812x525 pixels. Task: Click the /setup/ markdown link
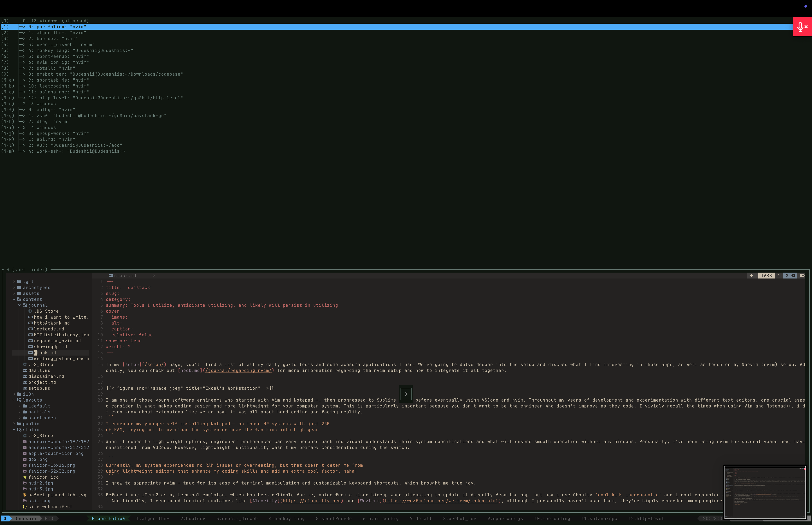point(154,364)
